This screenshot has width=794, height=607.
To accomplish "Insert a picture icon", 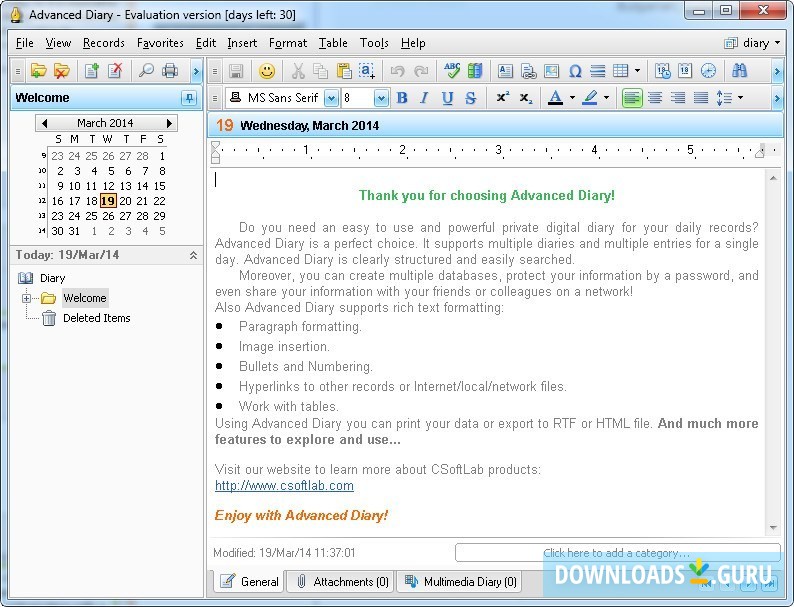I will (x=551, y=71).
